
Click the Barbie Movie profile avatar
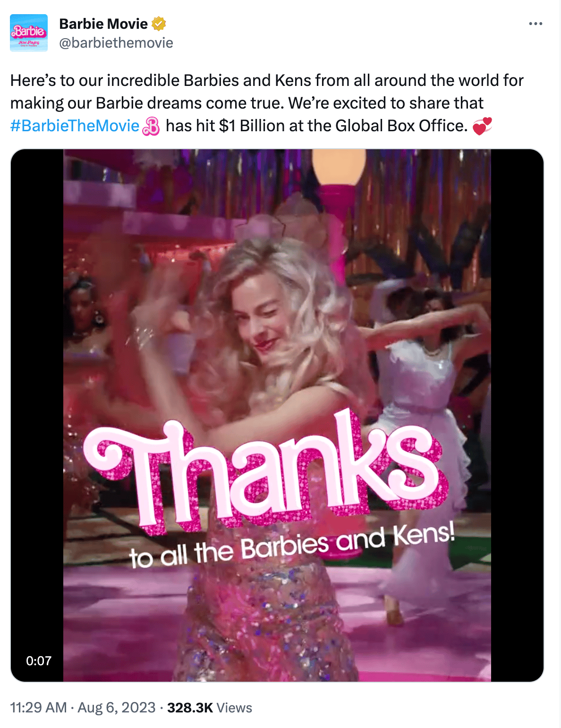pos(29,33)
